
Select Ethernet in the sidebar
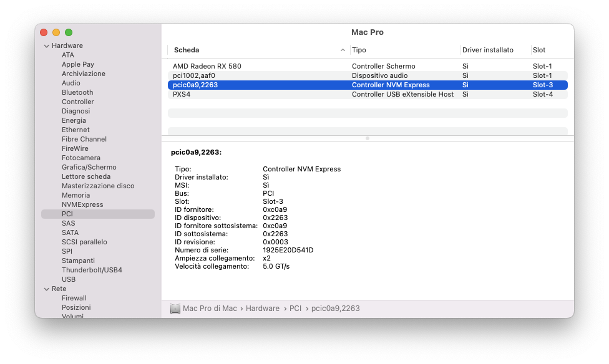click(76, 130)
